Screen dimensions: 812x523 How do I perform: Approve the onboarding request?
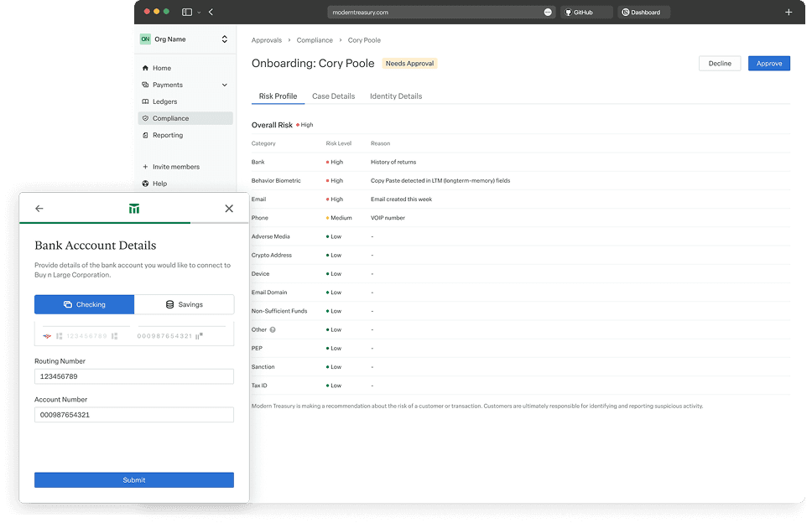[768, 63]
